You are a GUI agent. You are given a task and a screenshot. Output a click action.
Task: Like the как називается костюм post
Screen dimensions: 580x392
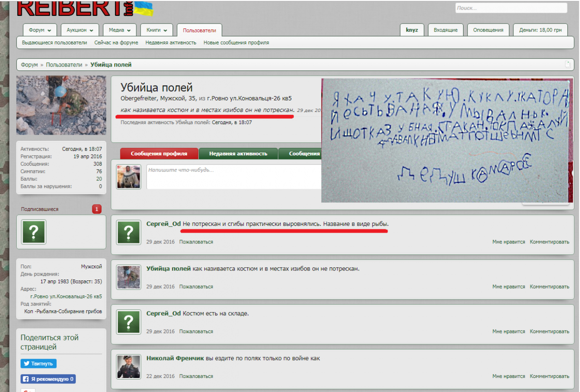[x=508, y=287]
